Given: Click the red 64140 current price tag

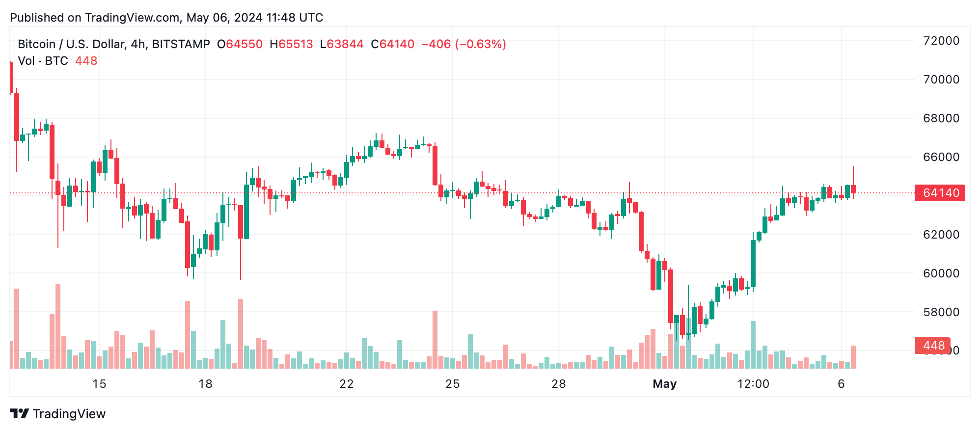Looking at the screenshot, I should tap(940, 193).
